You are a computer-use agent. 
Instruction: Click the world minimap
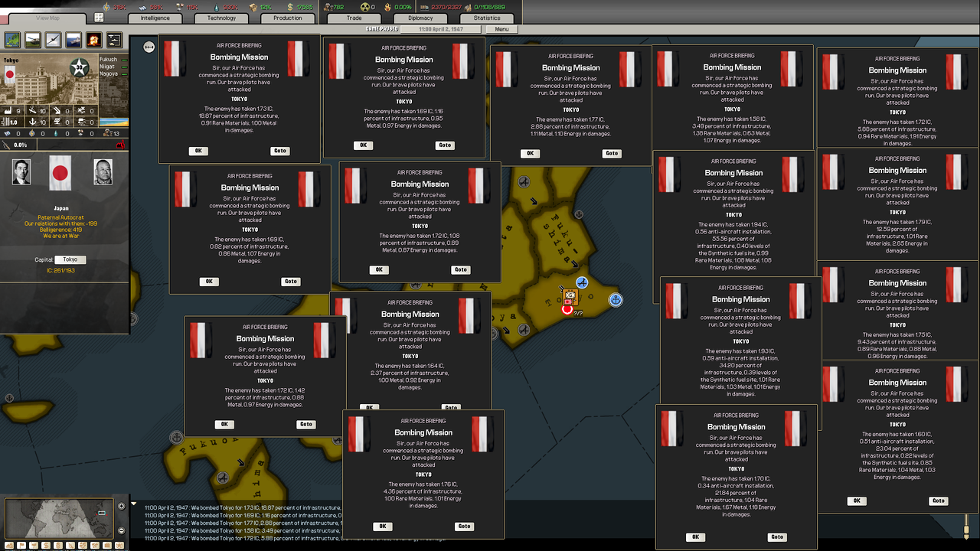59,517
